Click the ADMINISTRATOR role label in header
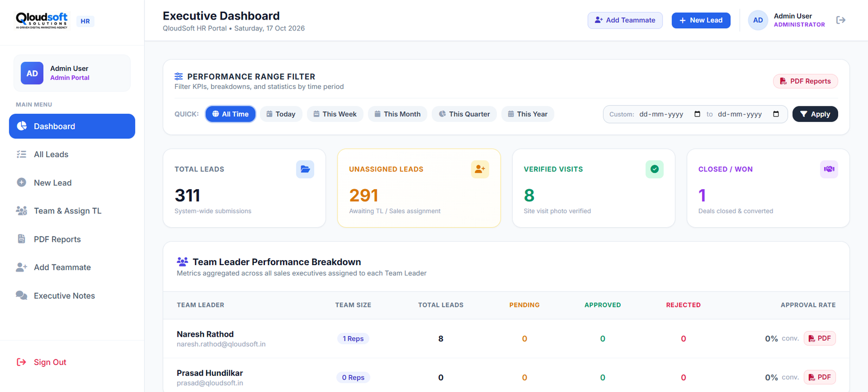868x392 pixels. click(799, 25)
